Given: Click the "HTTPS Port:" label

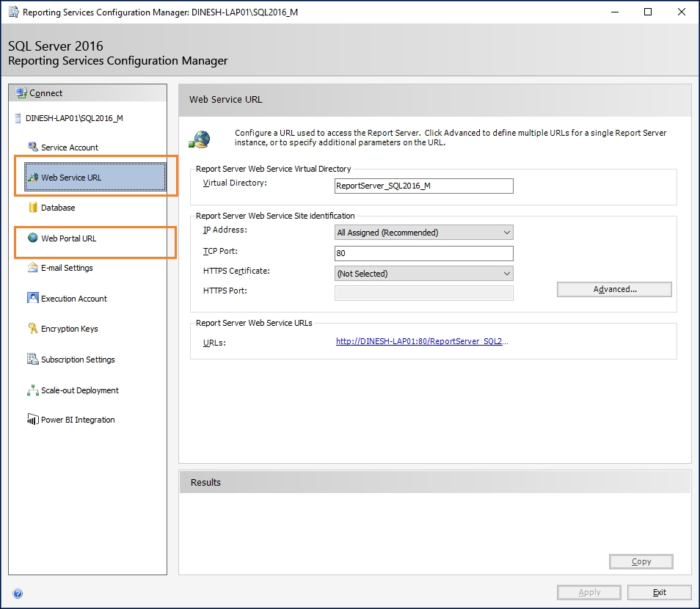Looking at the screenshot, I should [225, 291].
